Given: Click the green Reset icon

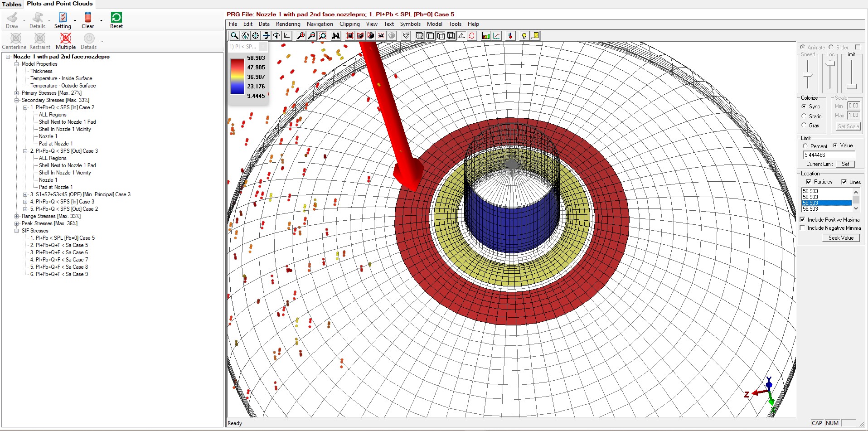Looking at the screenshot, I should coord(116,18).
